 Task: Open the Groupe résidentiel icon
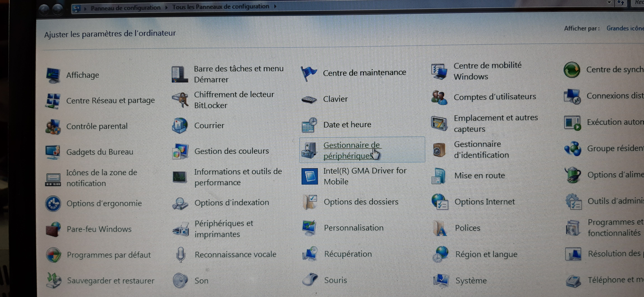572,149
